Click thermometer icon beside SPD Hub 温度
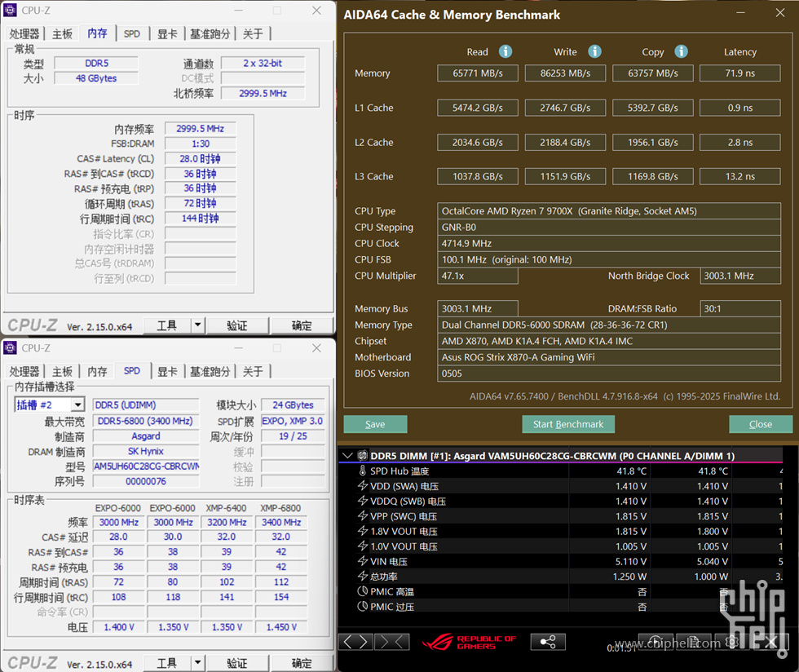This screenshot has width=799, height=672. [x=362, y=471]
